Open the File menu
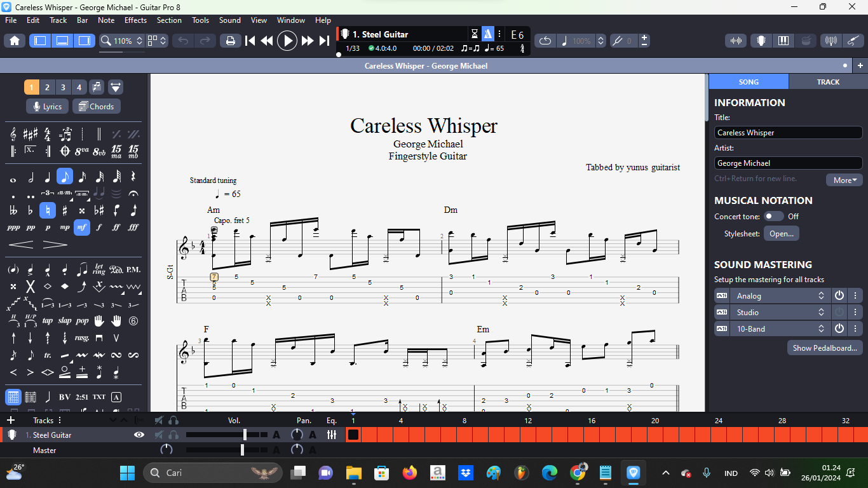This screenshot has height=488, width=868. click(x=11, y=20)
